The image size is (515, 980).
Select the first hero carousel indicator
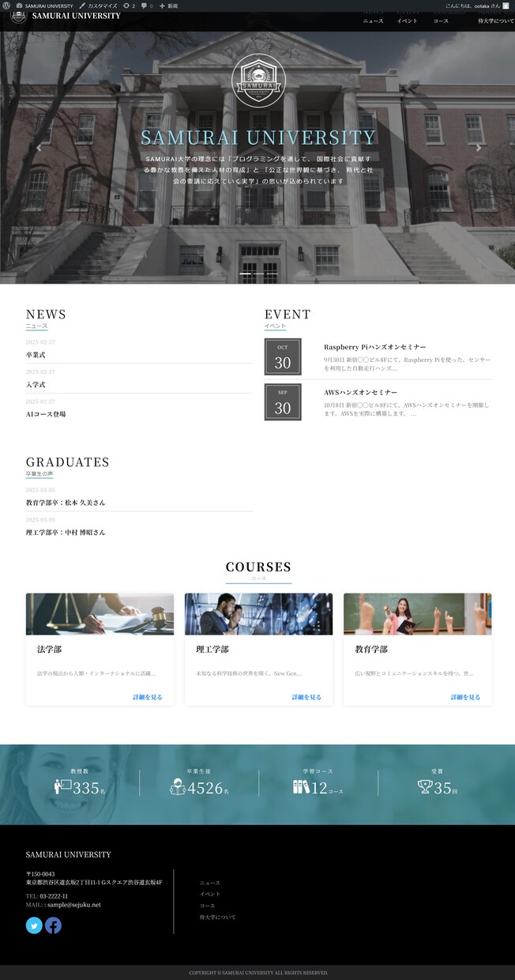coord(246,274)
